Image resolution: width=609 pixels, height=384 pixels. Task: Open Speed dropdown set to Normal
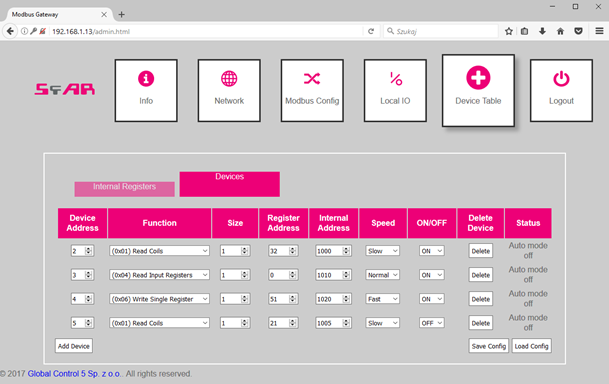click(x=383, y=275)
